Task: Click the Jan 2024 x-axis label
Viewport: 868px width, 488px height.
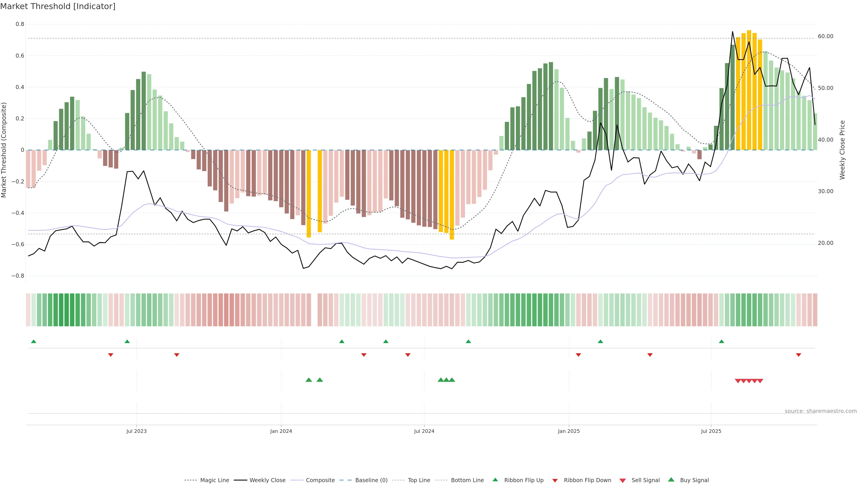Action: click(281, 431)
